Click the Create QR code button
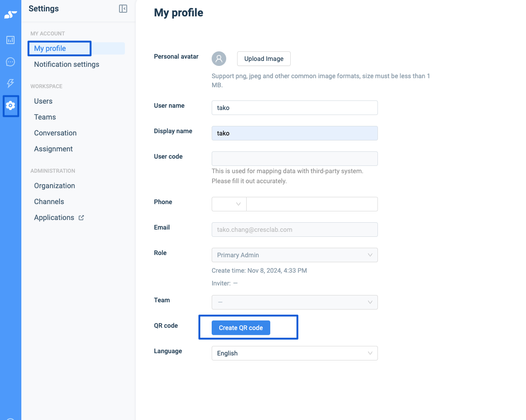 241,328
